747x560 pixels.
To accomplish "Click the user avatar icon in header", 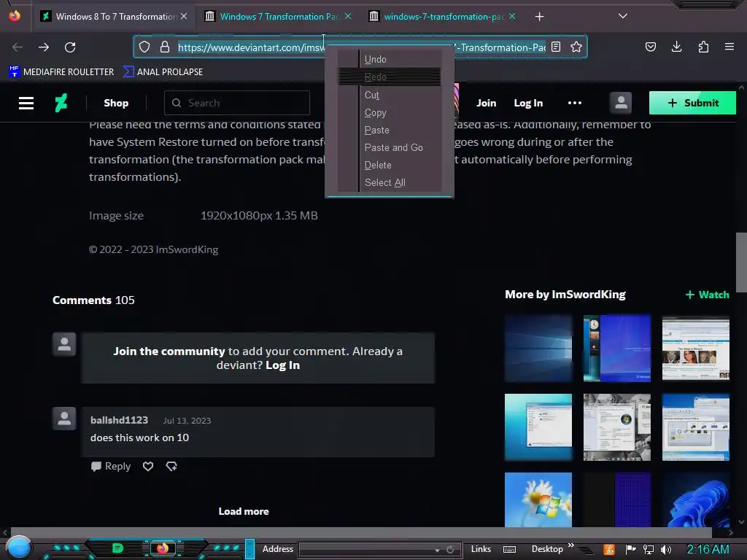I will [621, 103].
